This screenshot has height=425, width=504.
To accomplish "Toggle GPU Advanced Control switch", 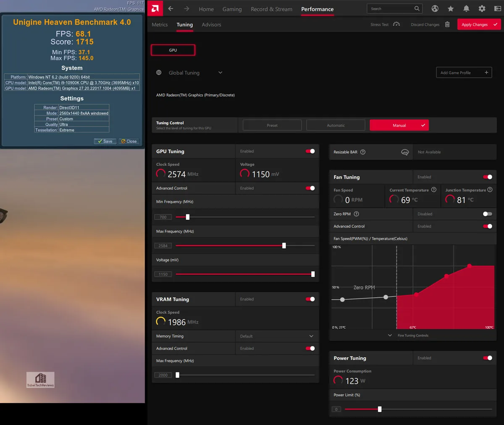I will pyautogui.click(x=310, y=188).
